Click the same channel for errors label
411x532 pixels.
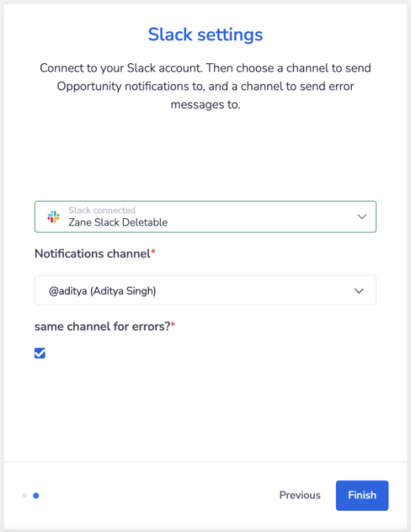point(105,326)
